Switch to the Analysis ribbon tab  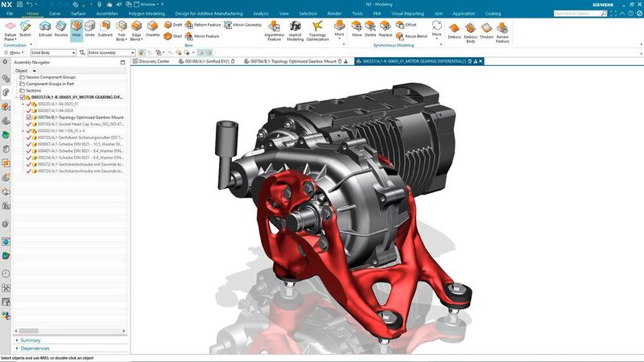point(261,14)
